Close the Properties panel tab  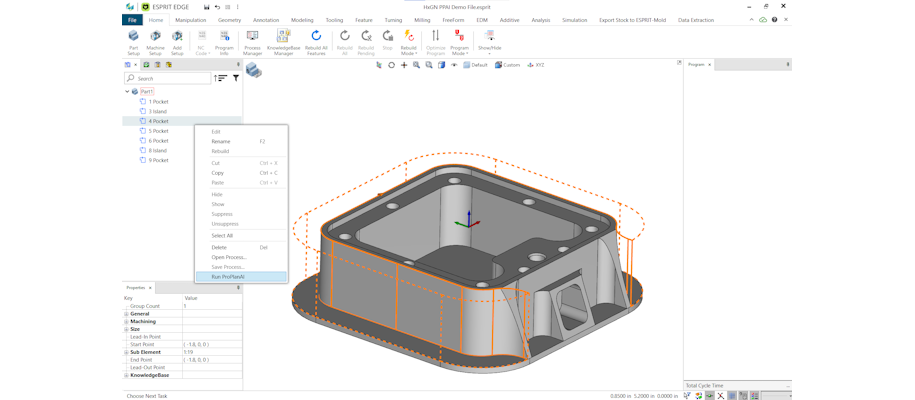[150, 288]
